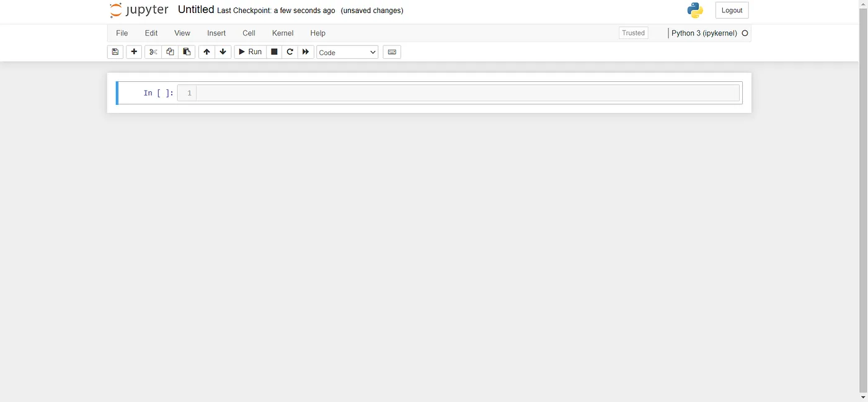Interrupt the kernel with stop icon

click(274, 52)
